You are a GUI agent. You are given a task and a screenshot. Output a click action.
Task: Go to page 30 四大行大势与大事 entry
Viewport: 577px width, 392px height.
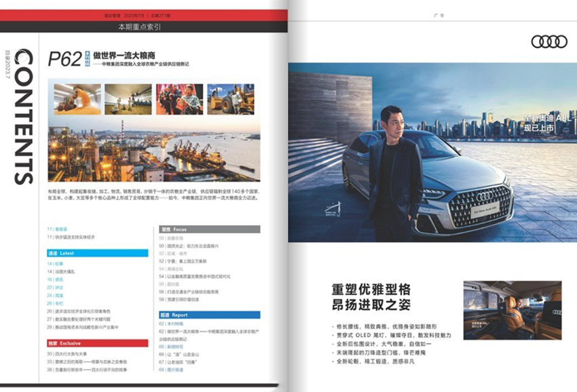[77, 353]
